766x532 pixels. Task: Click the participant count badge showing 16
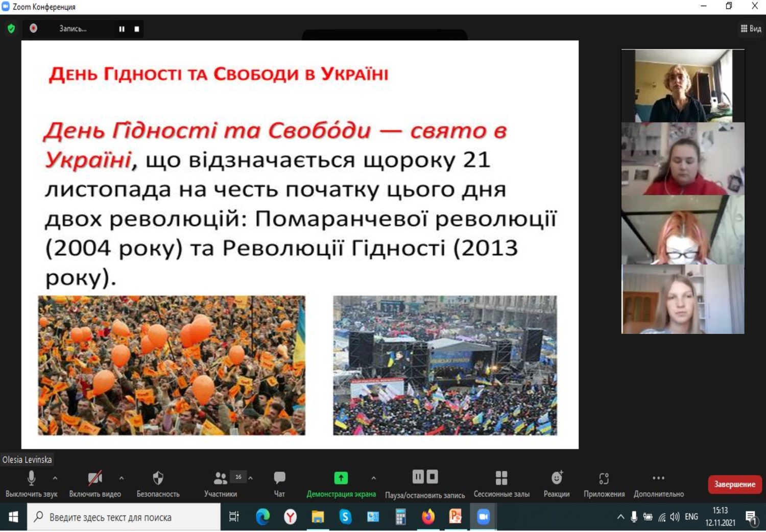(238, 476)
